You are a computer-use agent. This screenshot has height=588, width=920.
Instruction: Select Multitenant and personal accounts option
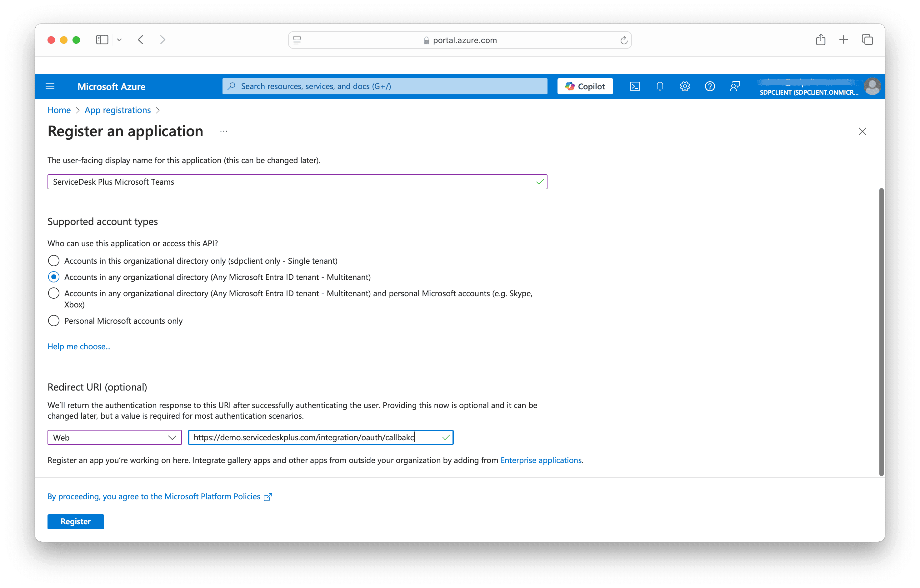[54, 293]
